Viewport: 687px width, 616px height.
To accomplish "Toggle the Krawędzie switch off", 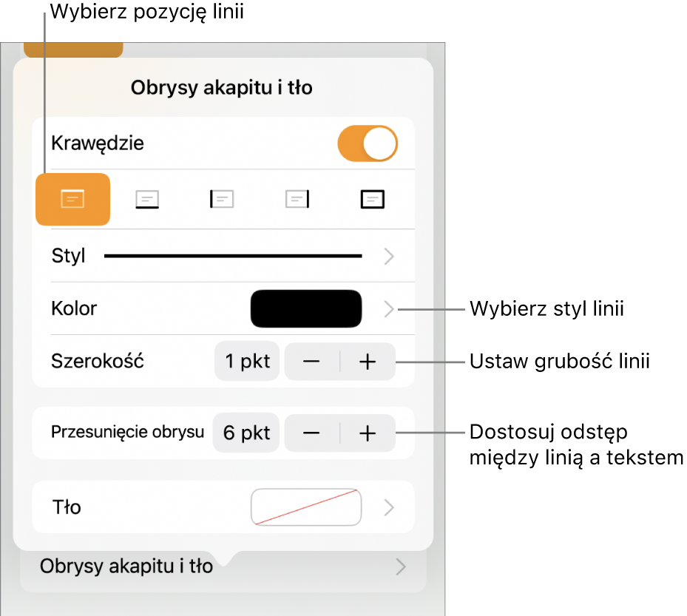I will [368, 143].
